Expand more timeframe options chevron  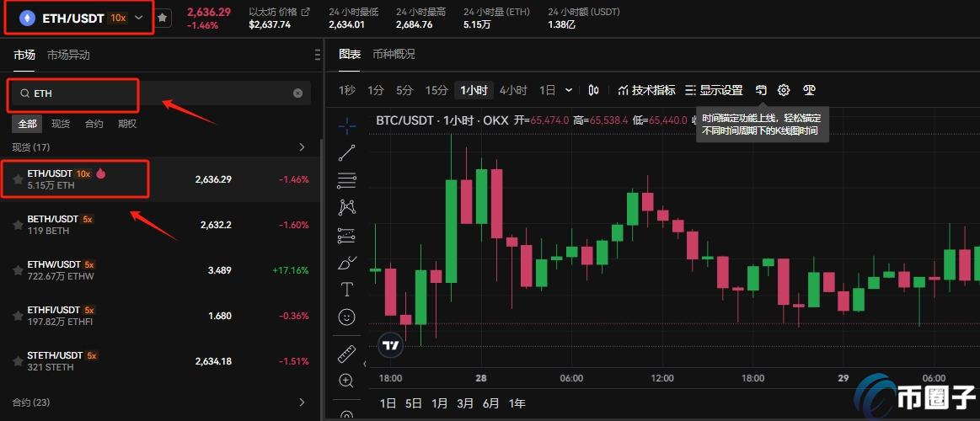569,90
